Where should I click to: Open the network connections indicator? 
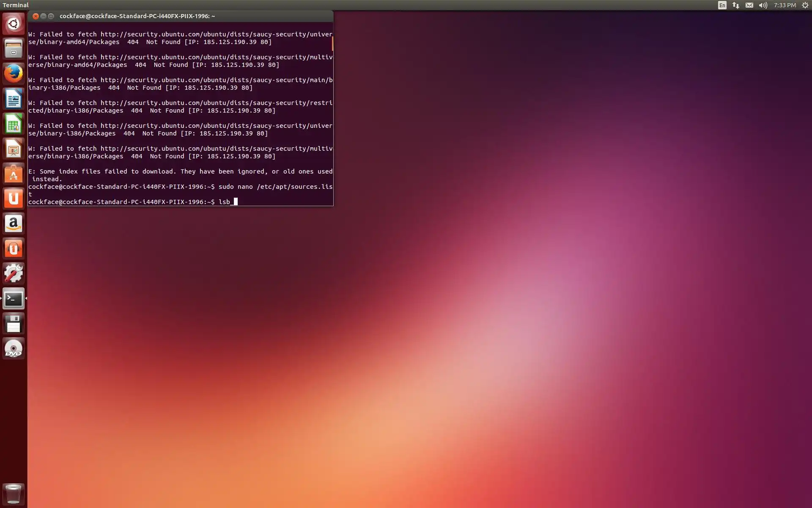pyautogui.click(x=736, y=5)
